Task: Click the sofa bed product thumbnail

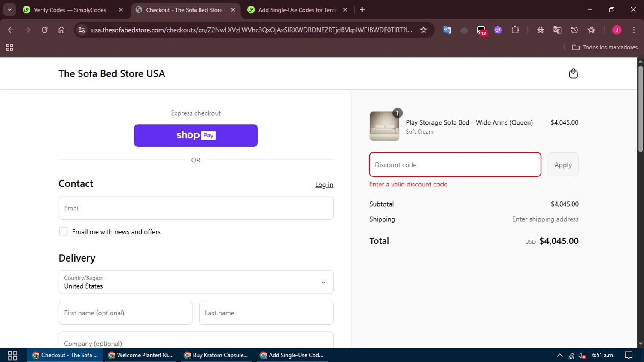Action: (x=384, y=126)
